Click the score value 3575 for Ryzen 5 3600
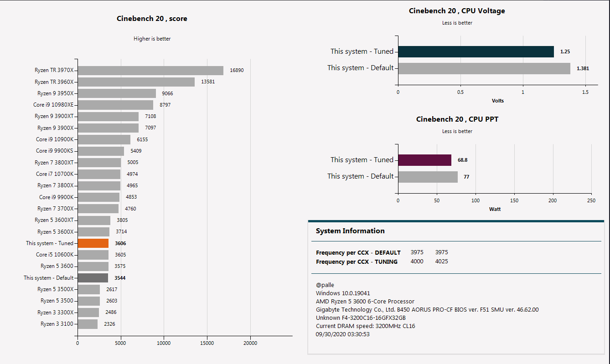The height and width of the screenshot is (364, 610). (x=120, y=266)
